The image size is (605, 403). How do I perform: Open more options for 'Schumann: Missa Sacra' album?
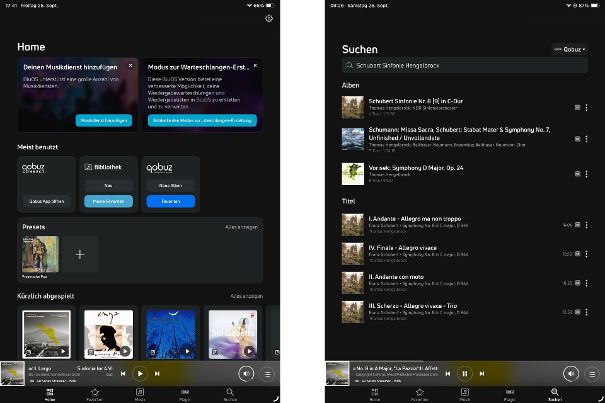[586, 139]
